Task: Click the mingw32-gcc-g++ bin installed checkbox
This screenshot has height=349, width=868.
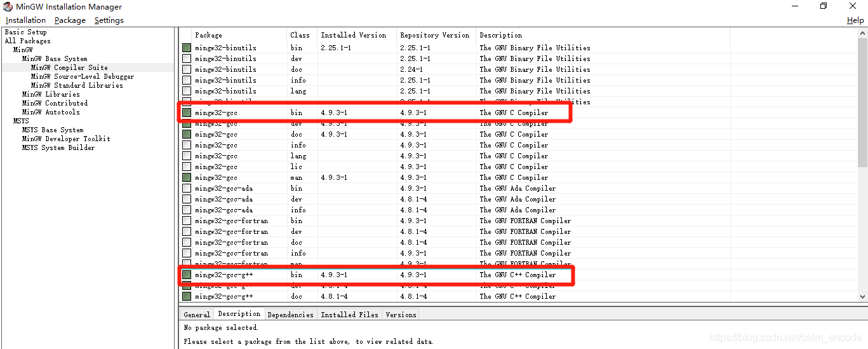Action: (187, 275)
